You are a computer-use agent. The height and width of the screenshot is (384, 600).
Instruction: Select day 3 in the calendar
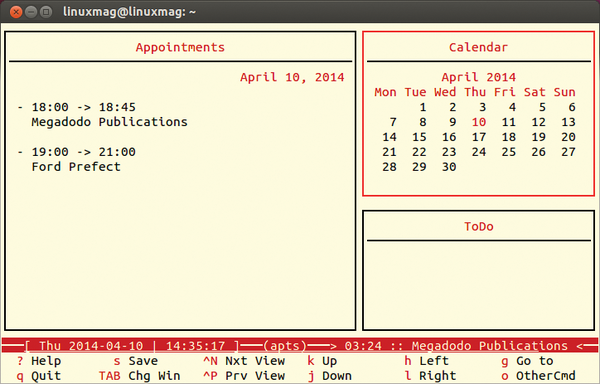(482, 107)
